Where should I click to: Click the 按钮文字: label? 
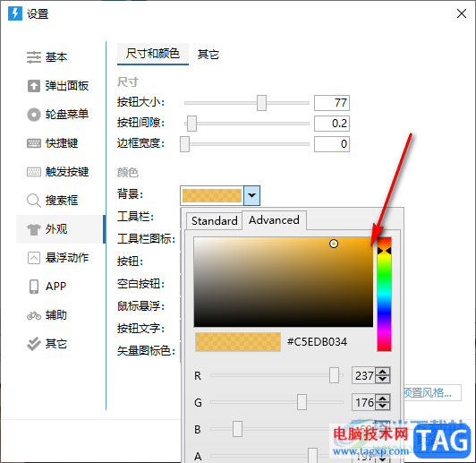point(140,329)
